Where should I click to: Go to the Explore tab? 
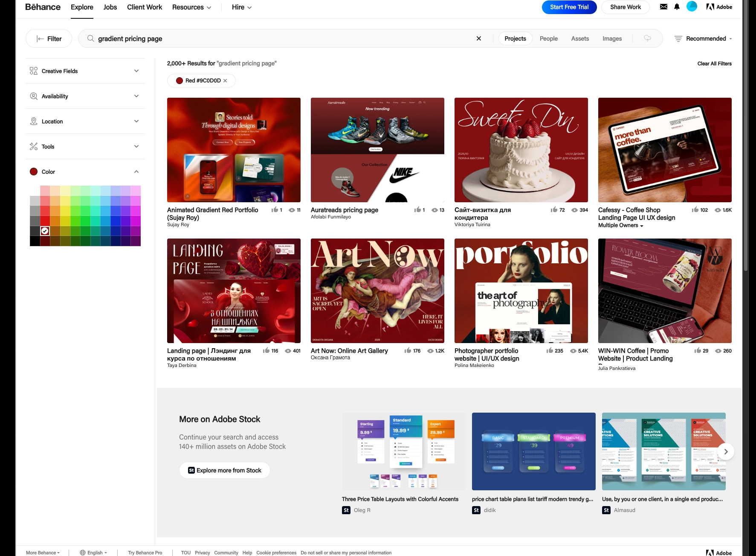point(82,7)
